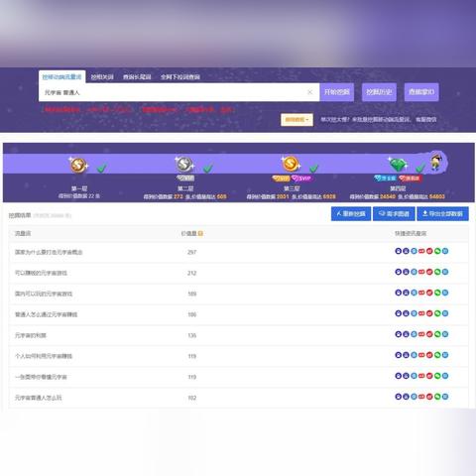
Task: Click the silver coin for 第二层
Action: click(x=184, y=164)
